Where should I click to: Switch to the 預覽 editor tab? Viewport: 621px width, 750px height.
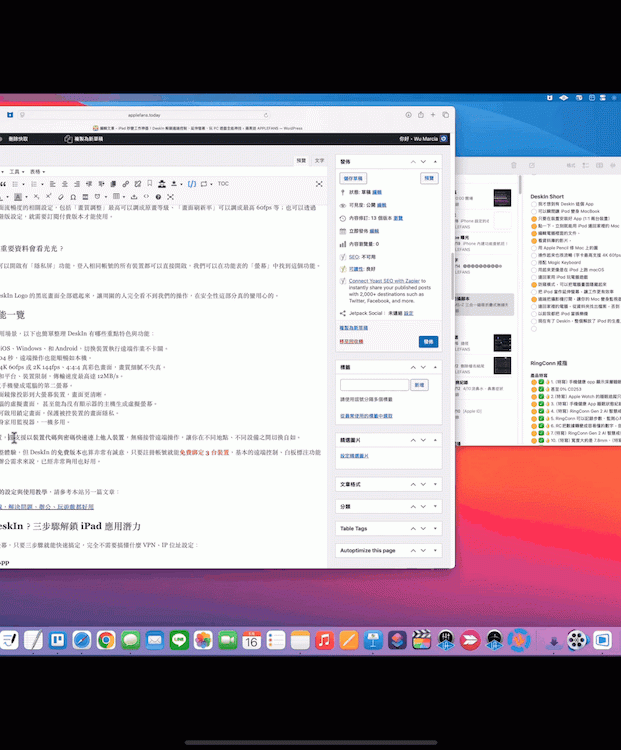301,160
